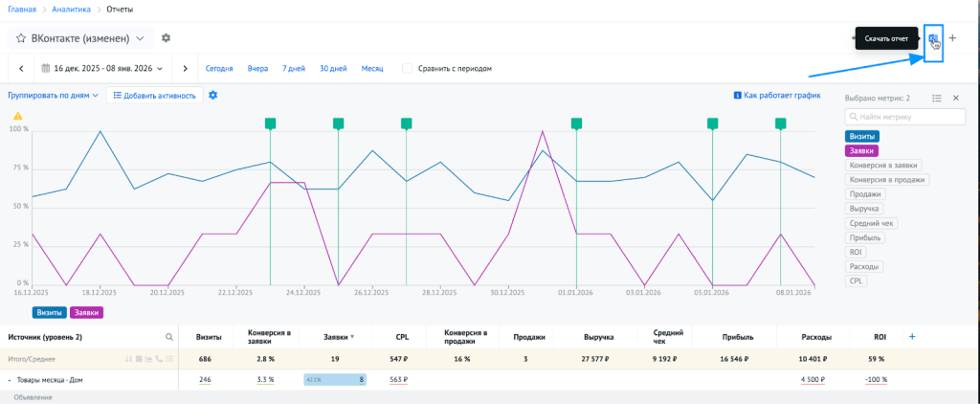This screenshot has width=980, height=404.
Task: Go to previous date period arrow
Action: tap(21, 69)
